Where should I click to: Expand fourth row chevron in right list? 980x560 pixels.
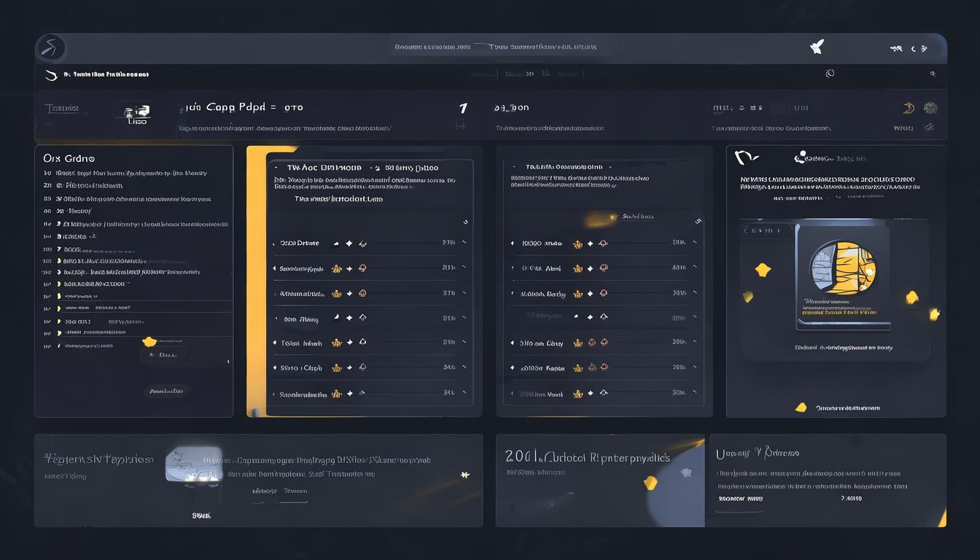(x=694, y=317)
